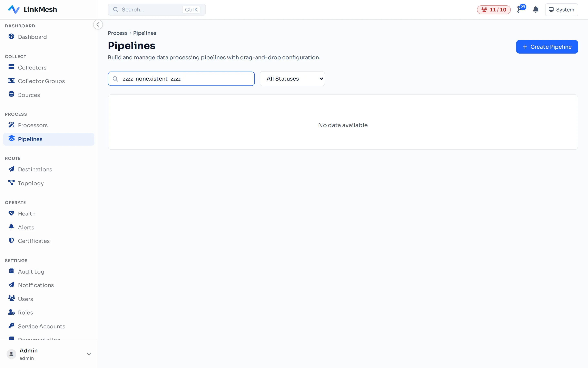Image resolution: width=588 pixels, height=368 pixels.
Task: Open Collector Groups page
Action: pyautogui.click(x=49, y=81)
